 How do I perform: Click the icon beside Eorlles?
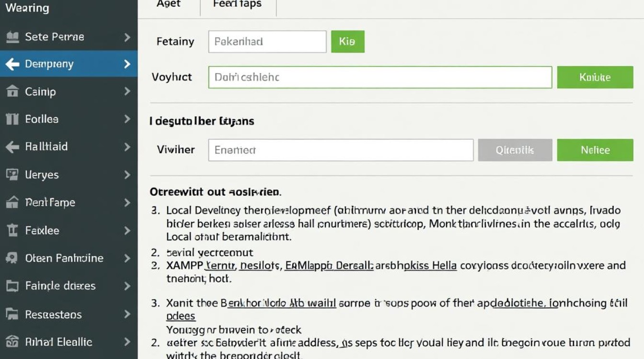click(x=12, y=119)
